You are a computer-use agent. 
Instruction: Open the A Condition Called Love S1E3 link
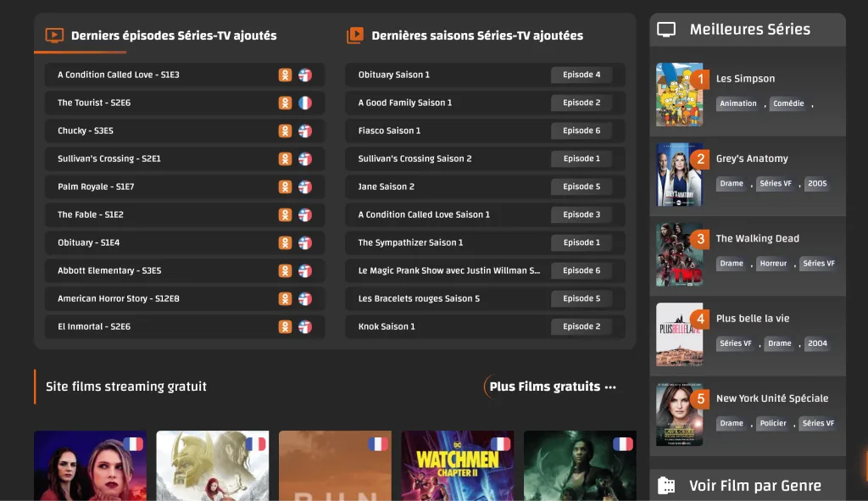[119, 75]
